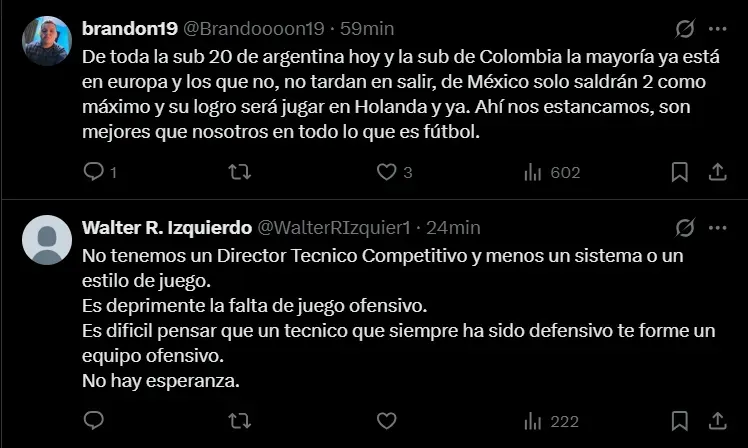The image size is (748, 448).
Task: View analytics showing 602 views
Action: pyautogui.click(x=552, y=172)
